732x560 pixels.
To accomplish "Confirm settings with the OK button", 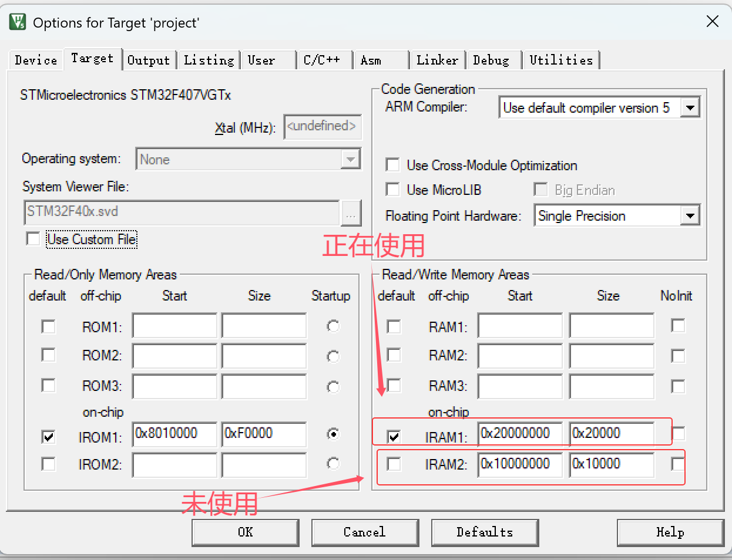I will click(x=245, y=532).
